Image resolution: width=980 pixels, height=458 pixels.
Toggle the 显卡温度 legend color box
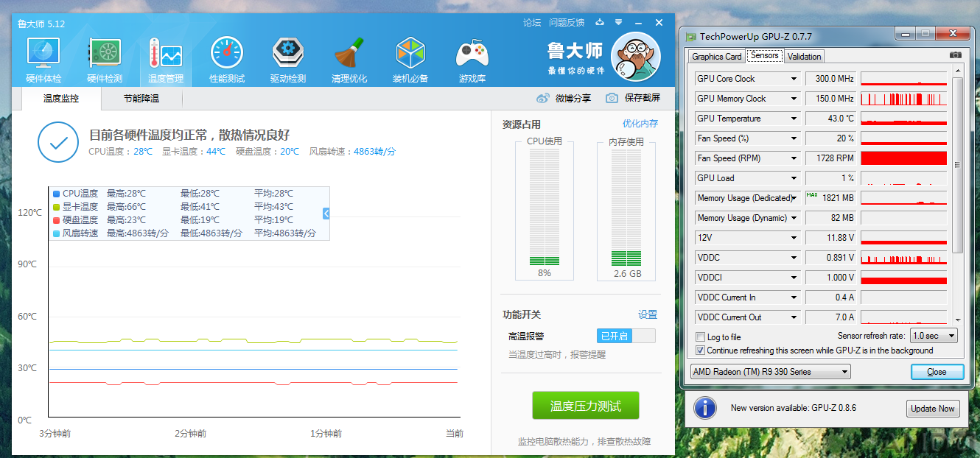pos(57,207)
